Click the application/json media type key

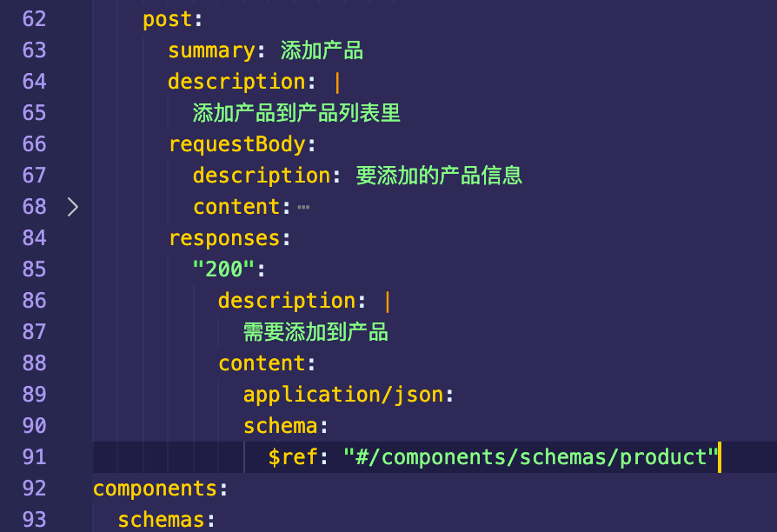click(x=343, y=395)
